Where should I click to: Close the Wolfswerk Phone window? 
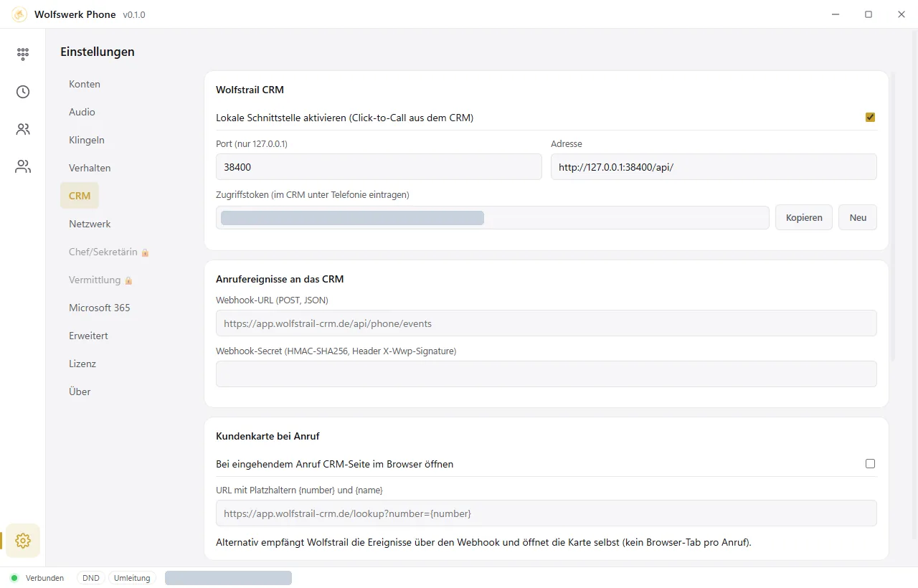click(x=902, y=14)
